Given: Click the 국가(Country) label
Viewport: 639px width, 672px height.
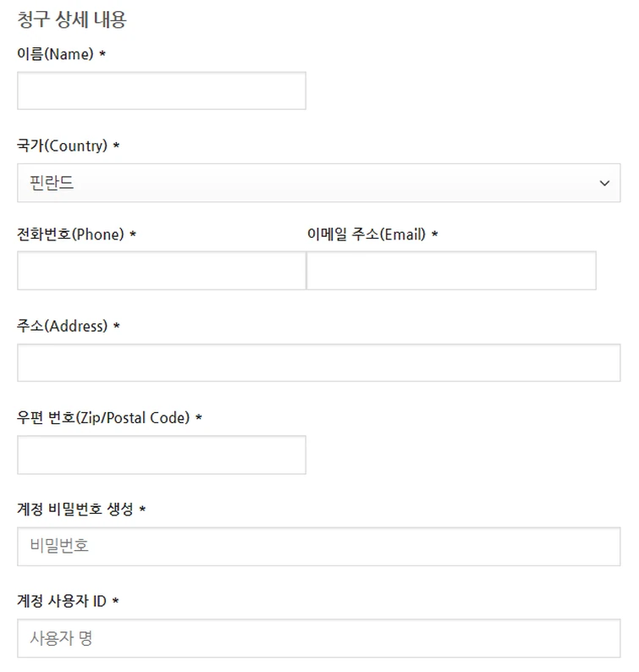Looking at the screenshot, I should click(x=62, y=146).
